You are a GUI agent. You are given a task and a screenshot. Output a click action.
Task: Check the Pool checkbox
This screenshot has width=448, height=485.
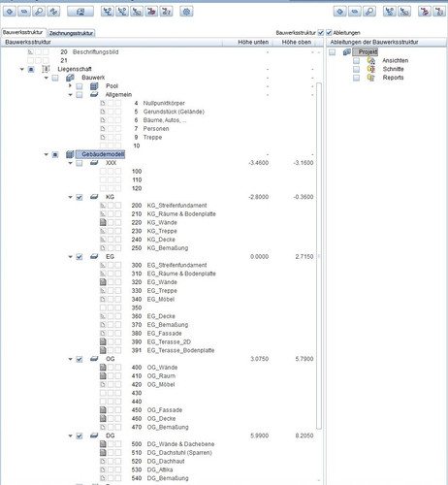80,86
